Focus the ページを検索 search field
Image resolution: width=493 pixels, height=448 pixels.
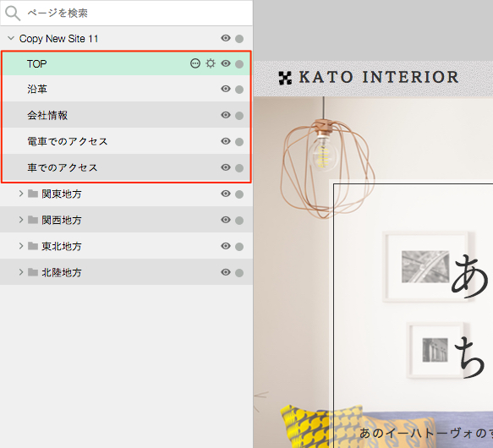[x=126, y=14]
